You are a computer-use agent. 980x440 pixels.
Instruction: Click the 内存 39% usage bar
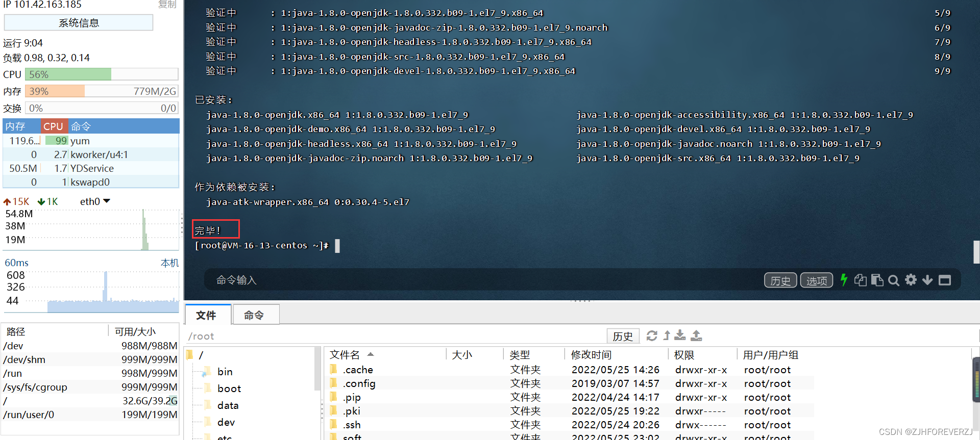102,91
